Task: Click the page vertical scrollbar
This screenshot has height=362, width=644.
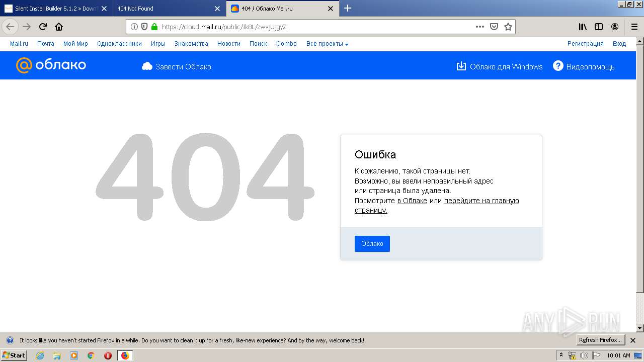Action: pos(640,169)
